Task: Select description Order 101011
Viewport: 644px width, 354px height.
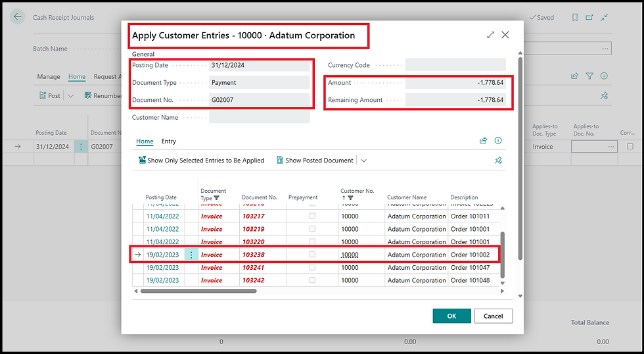Action: pyautogui.click(x=470, y=216)
